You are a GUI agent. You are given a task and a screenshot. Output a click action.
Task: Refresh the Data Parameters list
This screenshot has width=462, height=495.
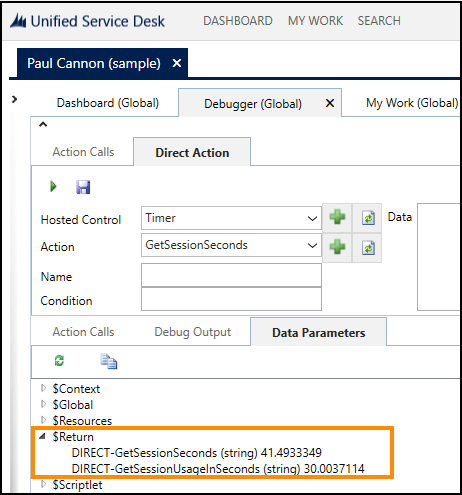pos(59,361)
